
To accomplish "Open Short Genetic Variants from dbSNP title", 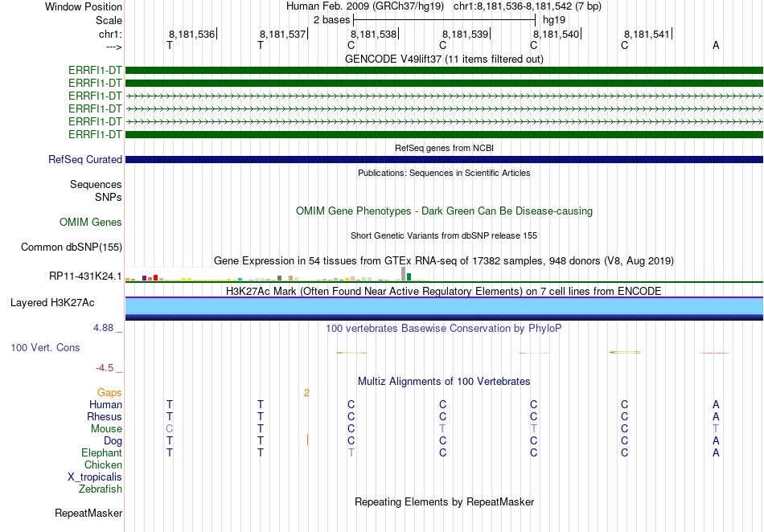I will click(x=444, y=235).
